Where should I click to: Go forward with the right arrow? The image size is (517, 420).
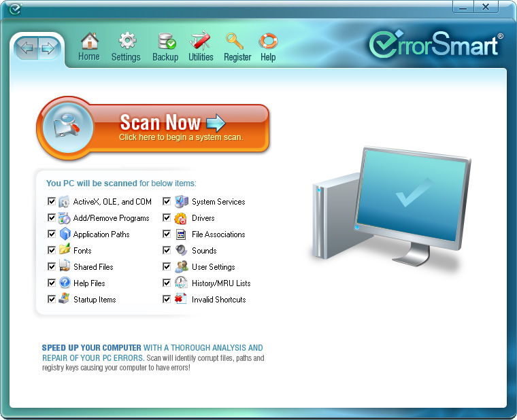(49, 48)
